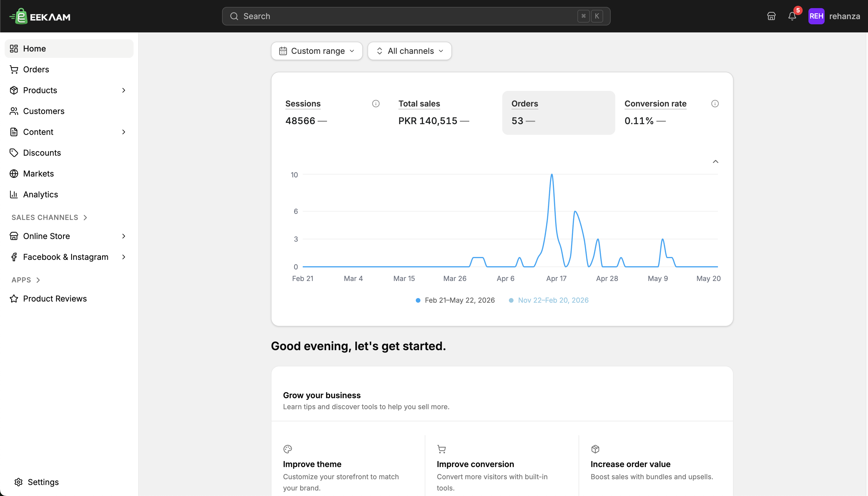
Task: Click the Product Reviews star icon
Action: click(x=14, y=298)
